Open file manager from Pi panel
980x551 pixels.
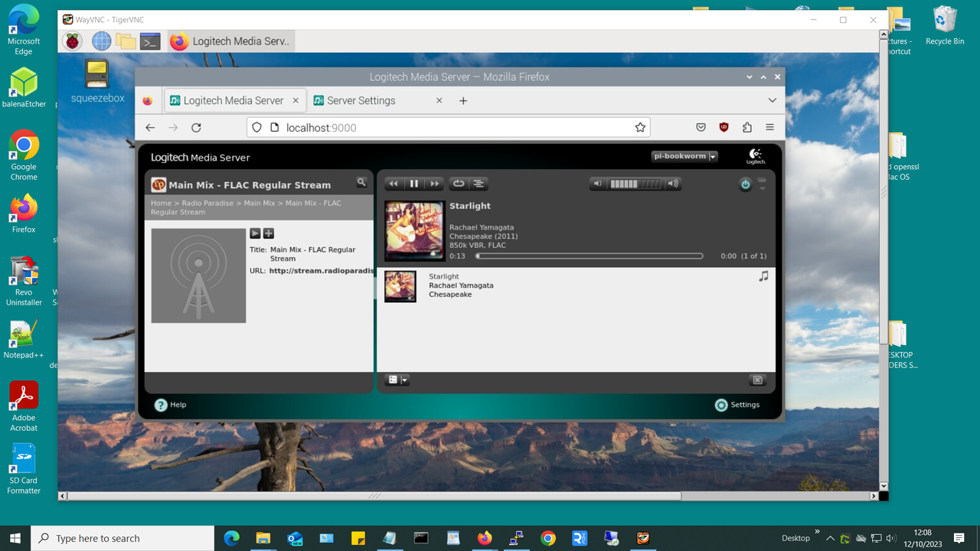(126, 41)
